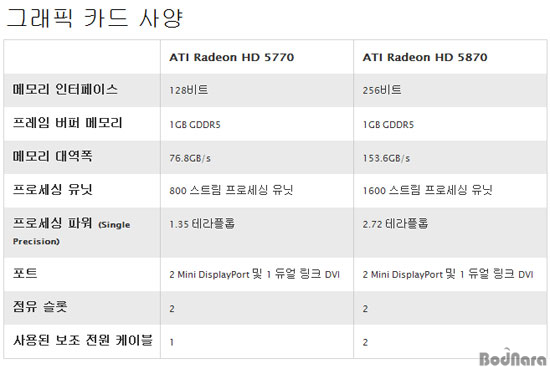550x369 pixels.
Task: Click the BodNara watermark logo
Action: 513,357
